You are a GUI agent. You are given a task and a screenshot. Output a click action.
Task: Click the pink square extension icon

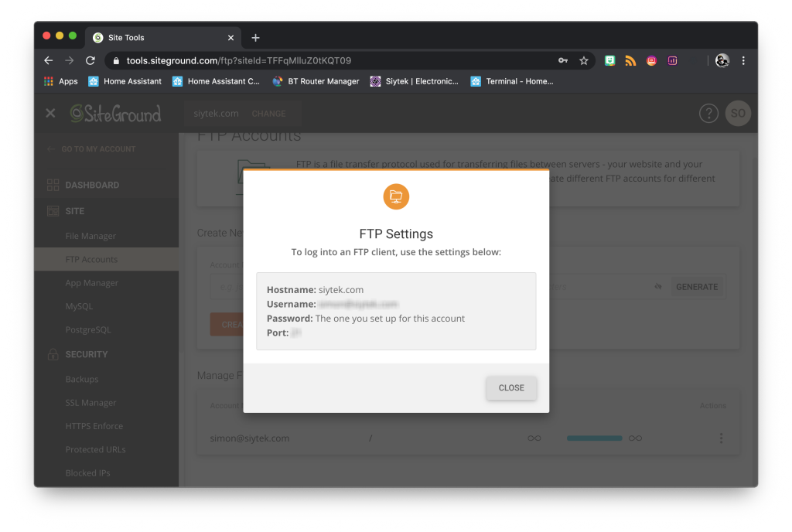pos(672,60)
